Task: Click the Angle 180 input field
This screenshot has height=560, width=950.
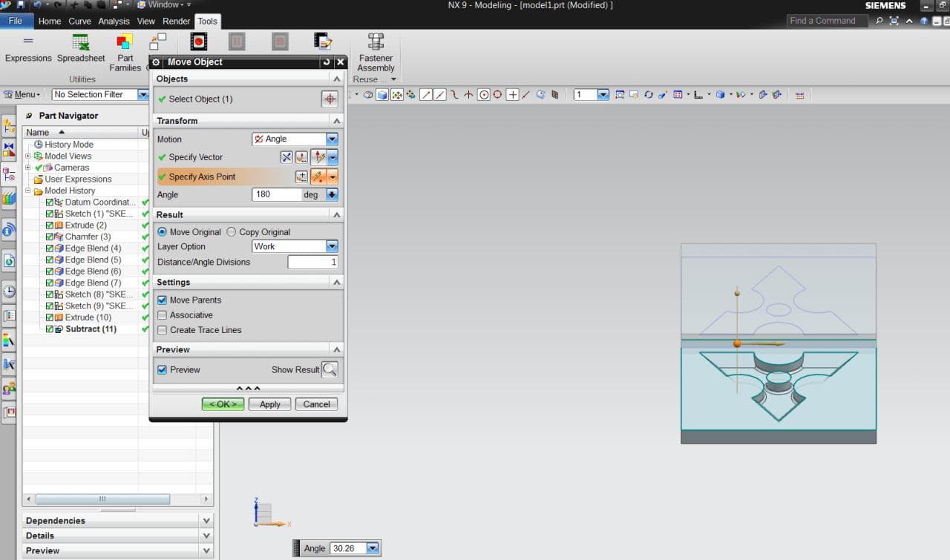Action: pyautogui.click(x=277, y=194)
